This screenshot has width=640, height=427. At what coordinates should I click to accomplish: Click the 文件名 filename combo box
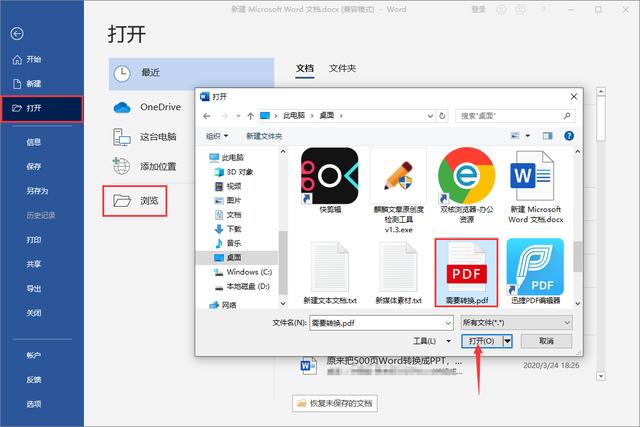(x=381, y=323)
